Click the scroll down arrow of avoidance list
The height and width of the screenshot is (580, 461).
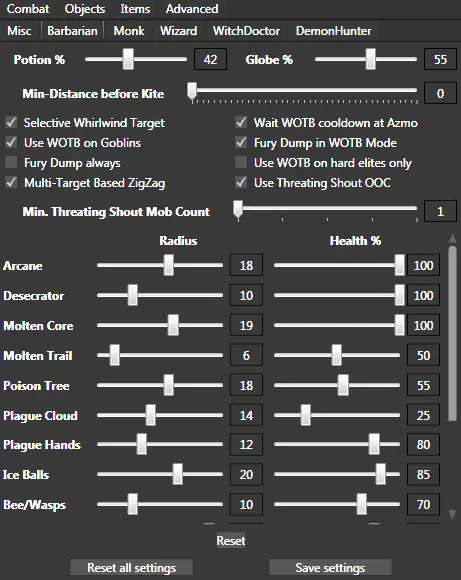point(452,514)
